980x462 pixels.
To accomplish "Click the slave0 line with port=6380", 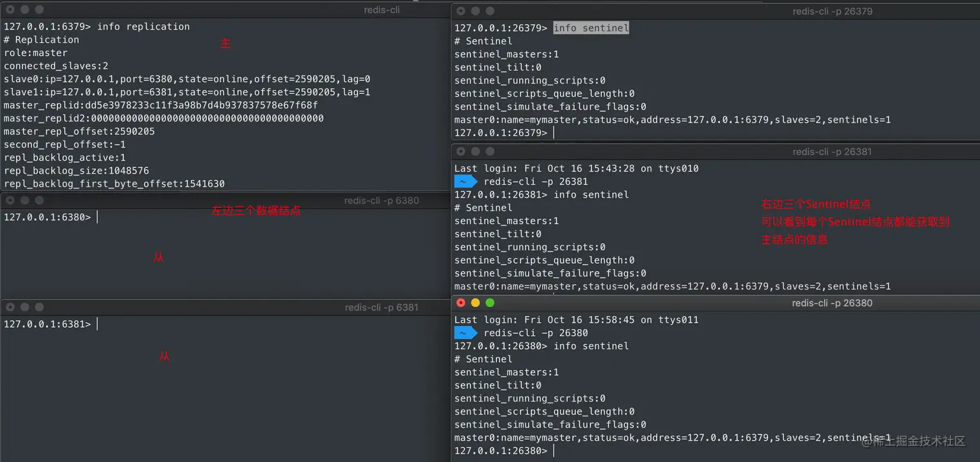I will pyautogui.click(x=187, y=79).
